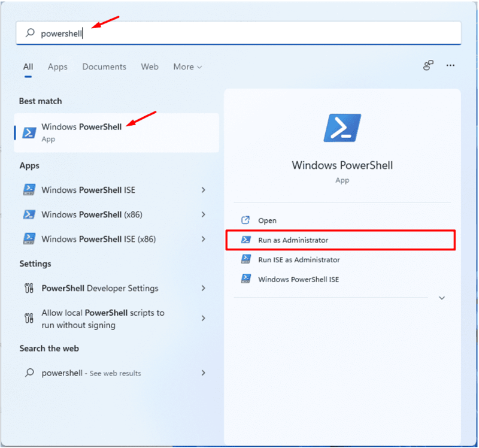This screenshot has height=448, width=479.
Task: Click tools icon beside Allow local PowerShell scripts
Action: tap(29, 318)
